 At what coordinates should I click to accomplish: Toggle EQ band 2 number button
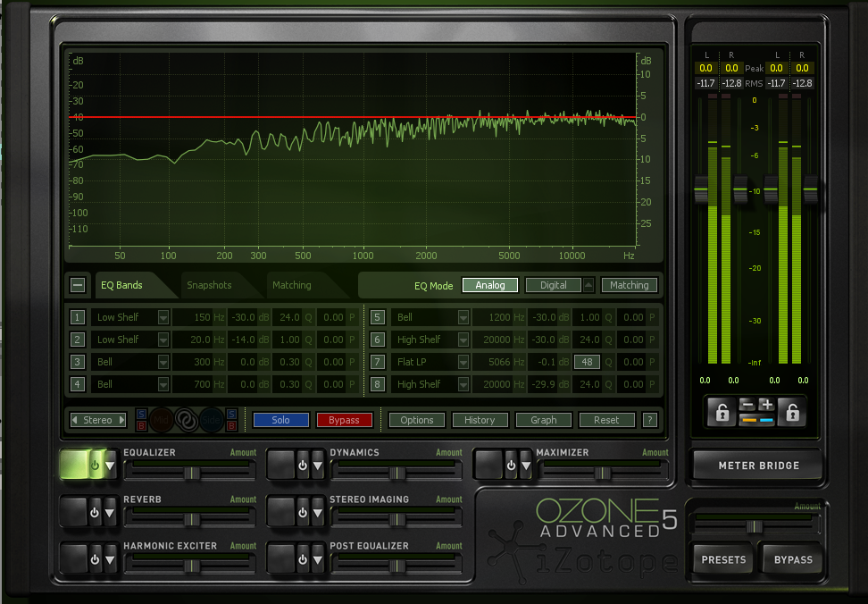click(78, 340)
